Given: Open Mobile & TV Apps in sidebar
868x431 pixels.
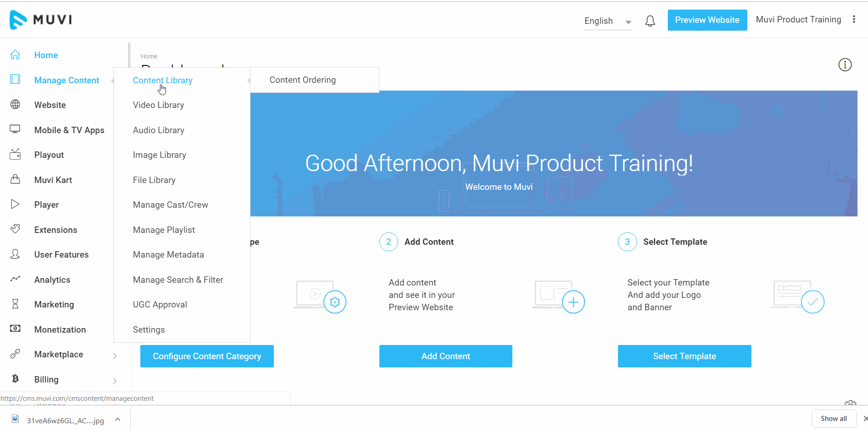Looking at the screenshot, I should click(x=69, y=130).
